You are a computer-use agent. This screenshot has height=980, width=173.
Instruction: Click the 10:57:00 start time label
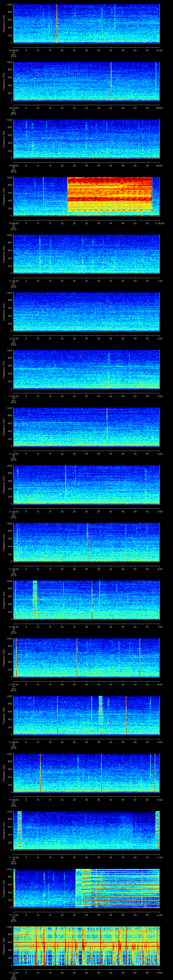13,108
